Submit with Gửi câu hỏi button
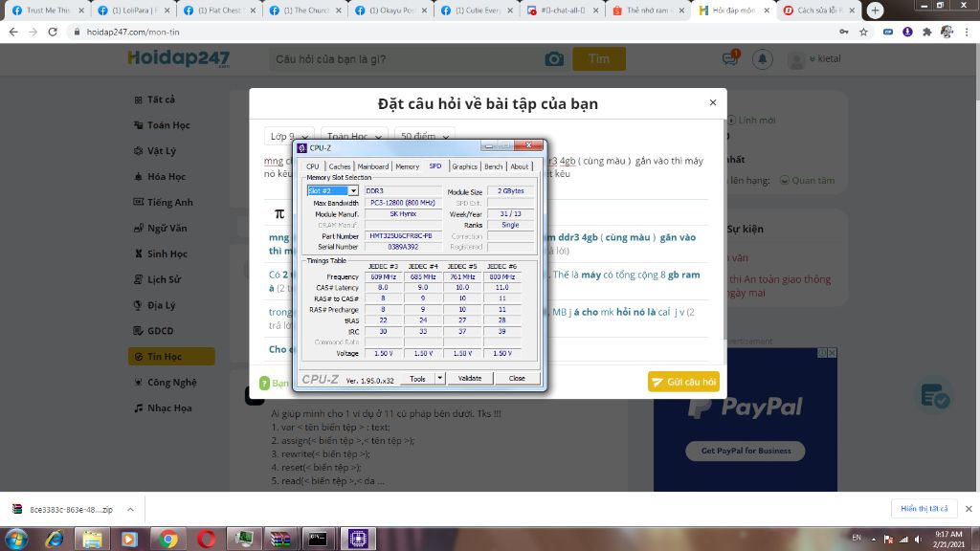Screen dimensions: 980x551 [683, 382]
